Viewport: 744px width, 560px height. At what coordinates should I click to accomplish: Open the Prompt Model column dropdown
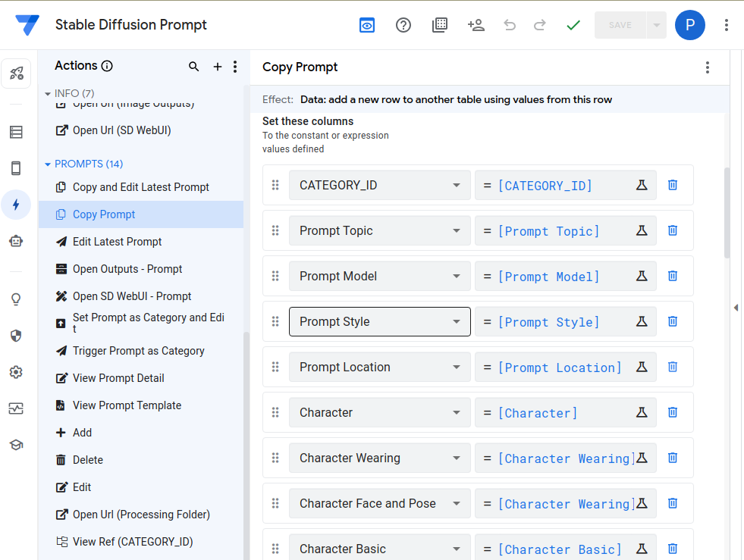(380, 276)
